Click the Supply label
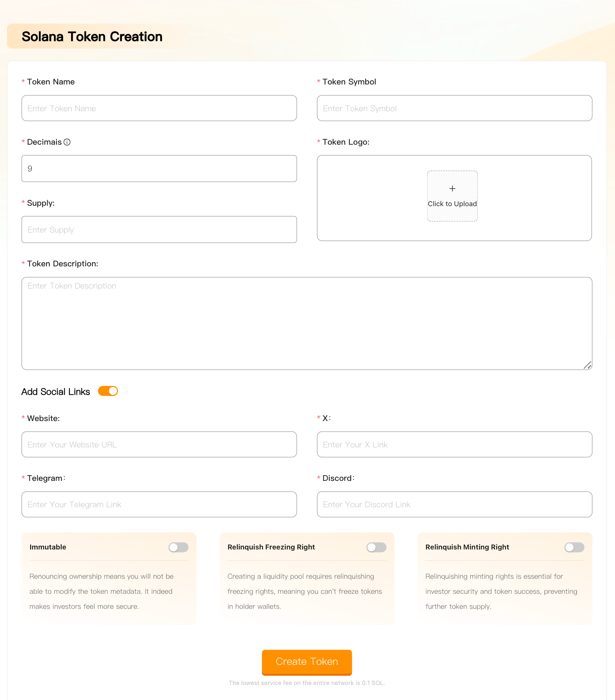This screenshot has width=615, height=700. click(x=41, y=203)
